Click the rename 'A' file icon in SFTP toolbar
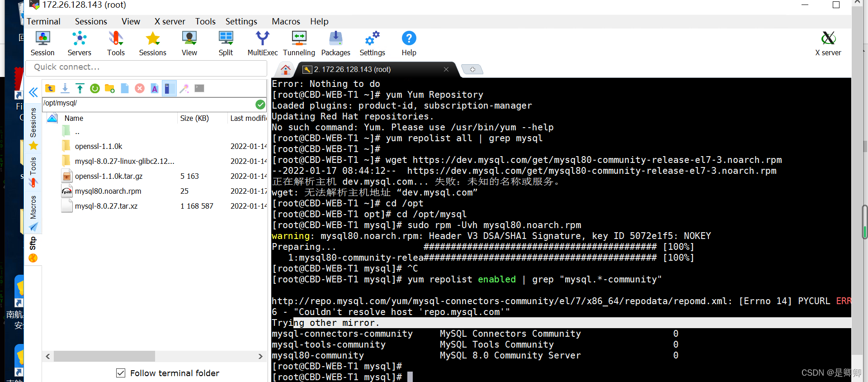 click(x=155, y=88)
